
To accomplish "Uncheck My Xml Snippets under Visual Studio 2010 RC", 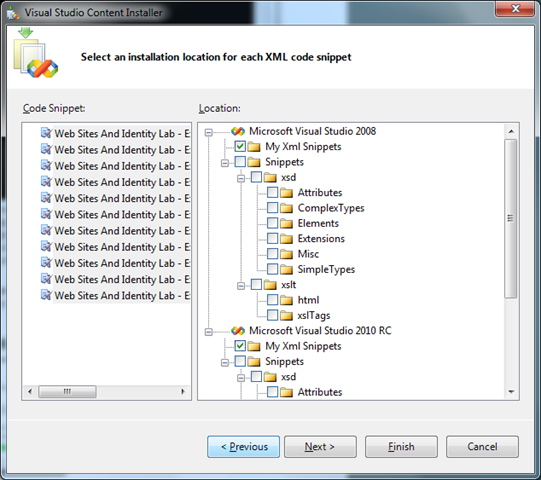I will [240, 346].
